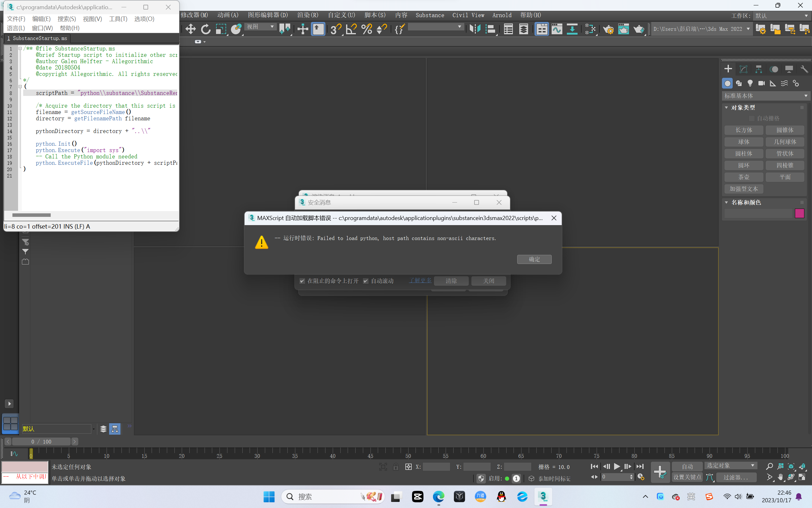Open the project path dropdown
The width and height of the screenshot is (812, 508).
click(701, 29)
